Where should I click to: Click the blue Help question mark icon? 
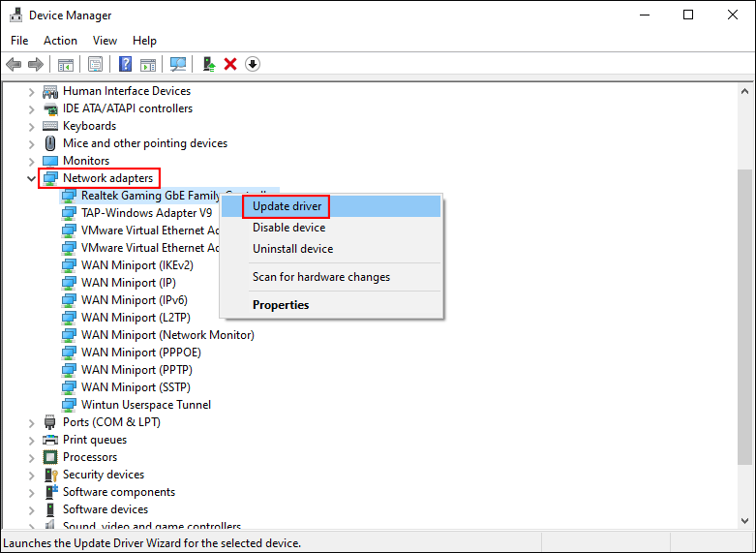pos(126,64)
